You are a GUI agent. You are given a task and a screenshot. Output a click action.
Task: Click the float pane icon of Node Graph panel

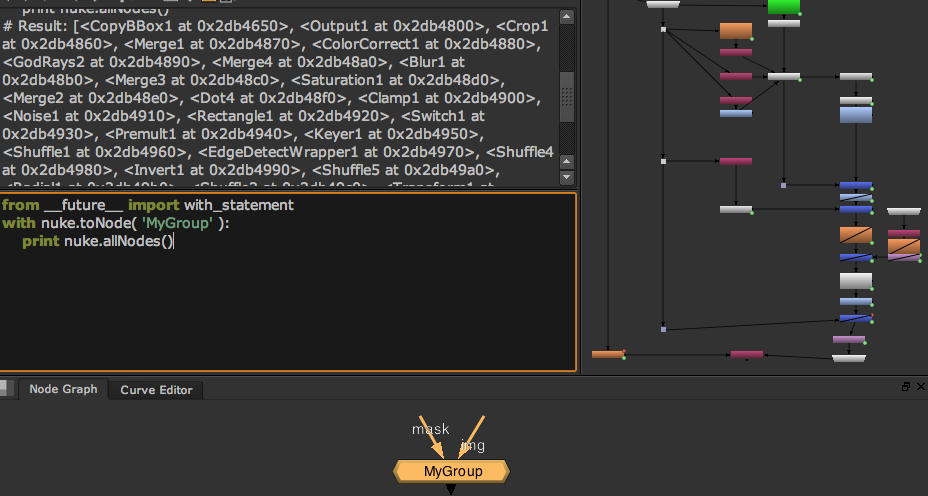(906, 387)
